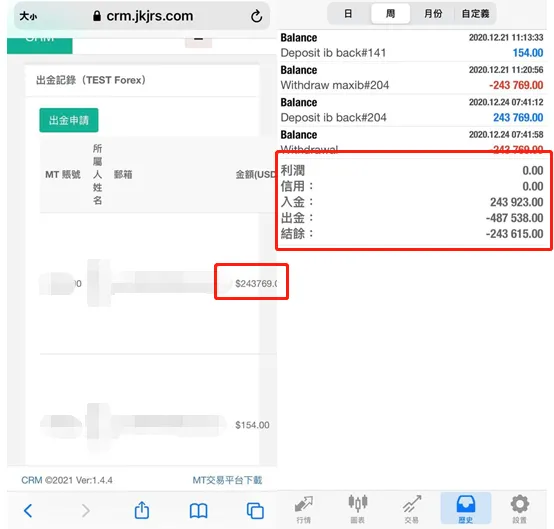Tap the Safari back arrow
Viewport: 554px width, 529px height.
[28, 511]
